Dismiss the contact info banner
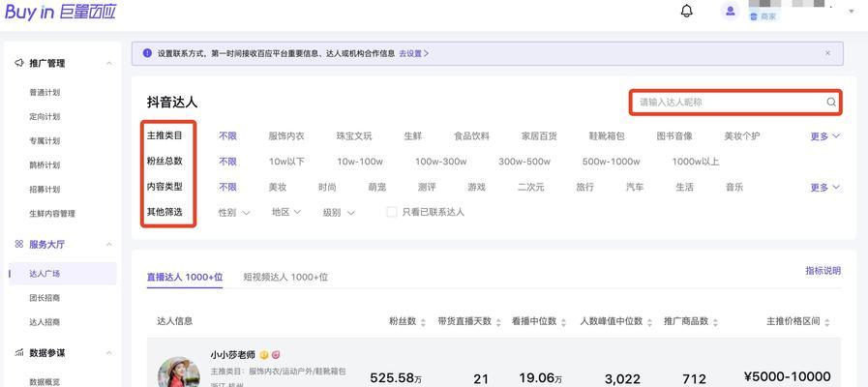 (827, 53)
